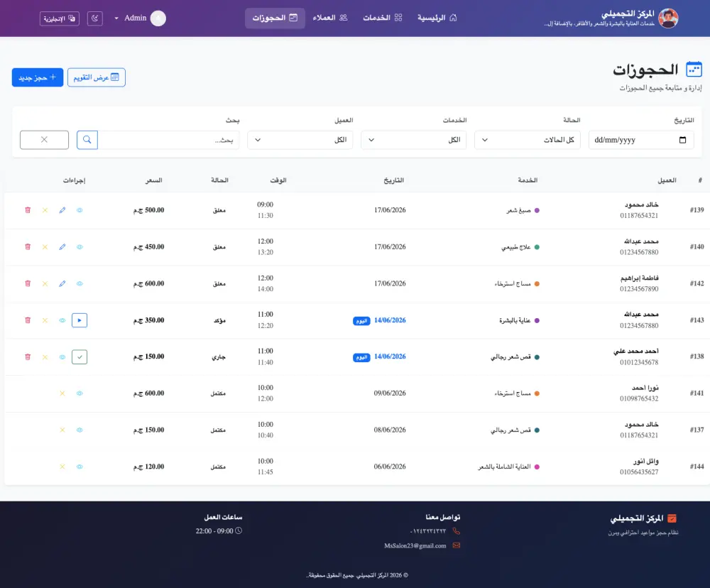
Task: Click the التاريخ column header in table
Action: pyautogui.click(x=393, y=180)
